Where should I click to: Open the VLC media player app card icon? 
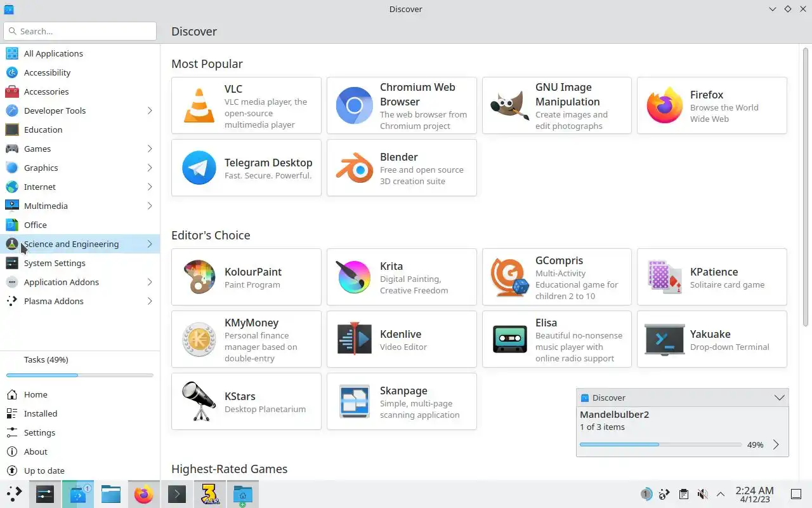coord(199,105)
